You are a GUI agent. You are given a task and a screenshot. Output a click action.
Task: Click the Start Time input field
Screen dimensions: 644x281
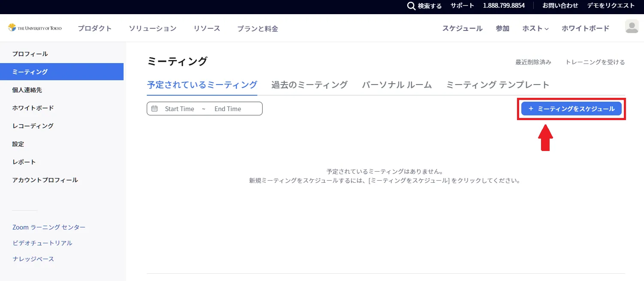tap(179, 109)
